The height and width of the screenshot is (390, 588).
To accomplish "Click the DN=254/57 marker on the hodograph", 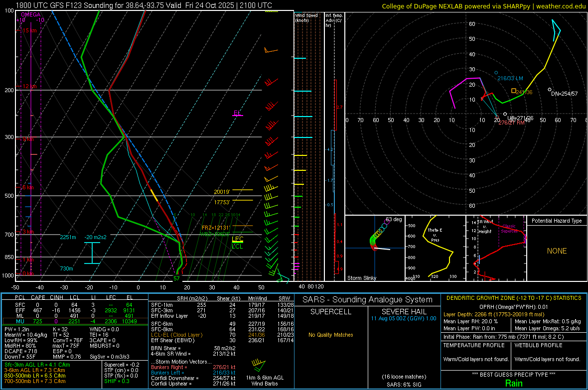I will 549,90.
